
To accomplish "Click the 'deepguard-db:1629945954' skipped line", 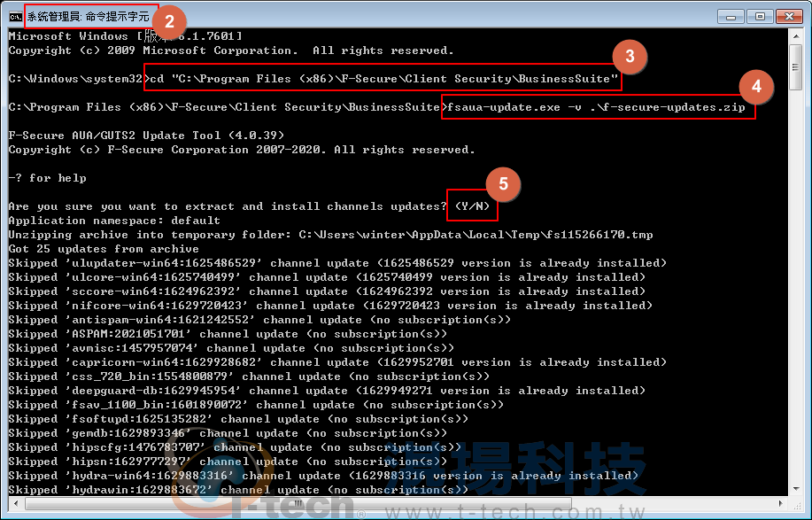I will [327, 391].
